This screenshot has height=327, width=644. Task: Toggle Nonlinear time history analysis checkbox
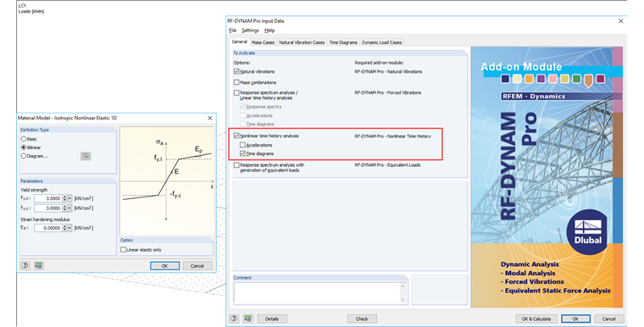236,136
